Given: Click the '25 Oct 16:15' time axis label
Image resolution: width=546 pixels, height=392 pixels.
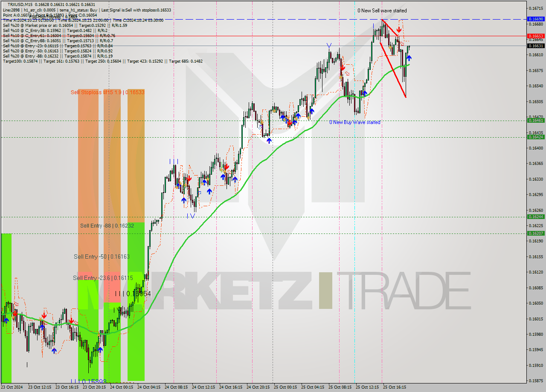Looking at the screenshot, I should (x=395, y=387).
